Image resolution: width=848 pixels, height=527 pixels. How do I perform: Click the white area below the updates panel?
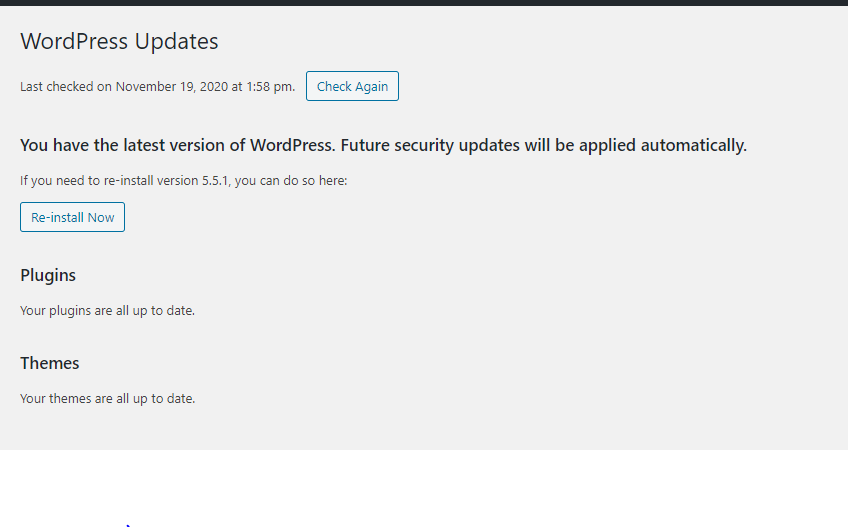pyautogui.click(x=424, y=485)
